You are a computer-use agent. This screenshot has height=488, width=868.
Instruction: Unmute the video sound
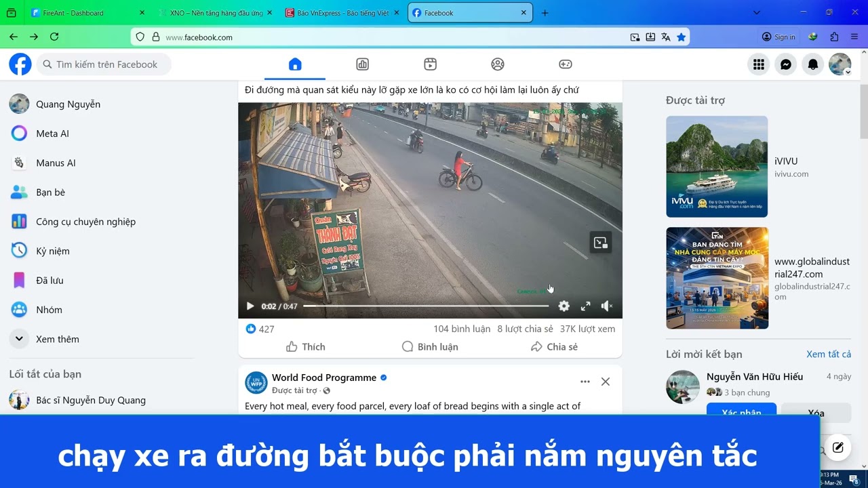point(607,306)
